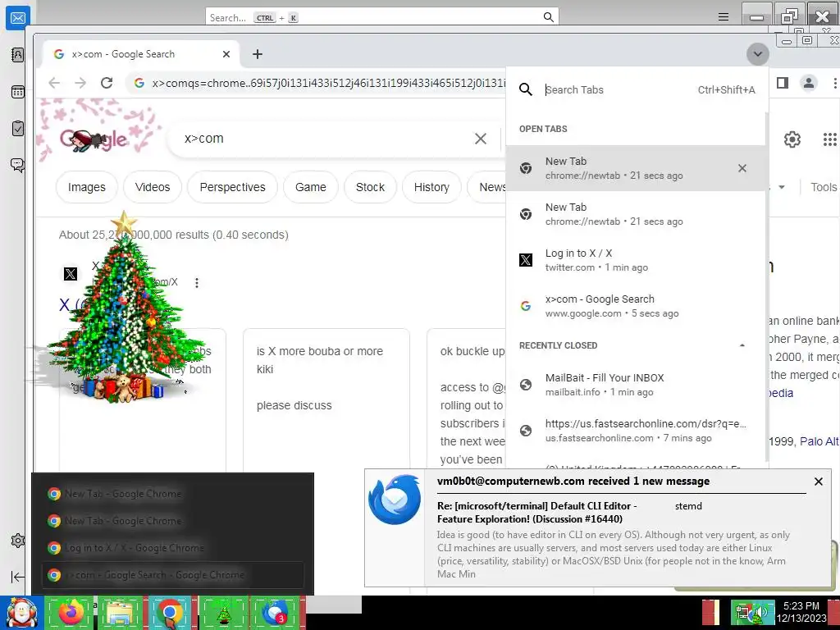Filter results by Images
The height and width of the screenshot is (630, 840).
(x=87, y=187)
